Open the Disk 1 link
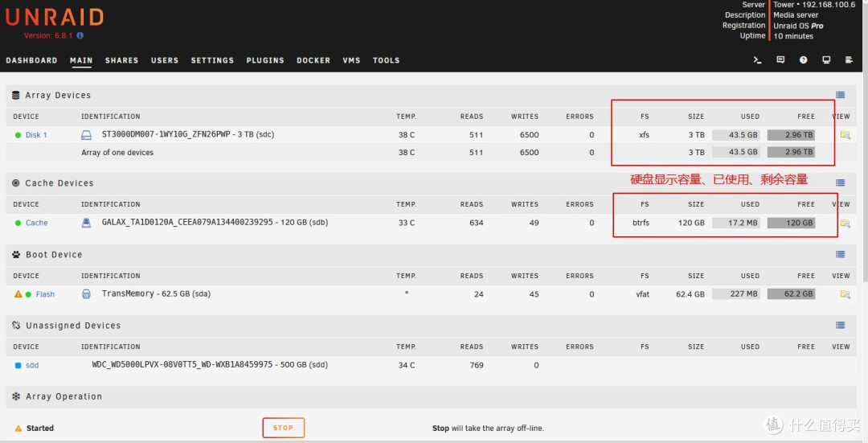This screenshot has height=443, width=868. pyautogui.click(x=36, y=135)
